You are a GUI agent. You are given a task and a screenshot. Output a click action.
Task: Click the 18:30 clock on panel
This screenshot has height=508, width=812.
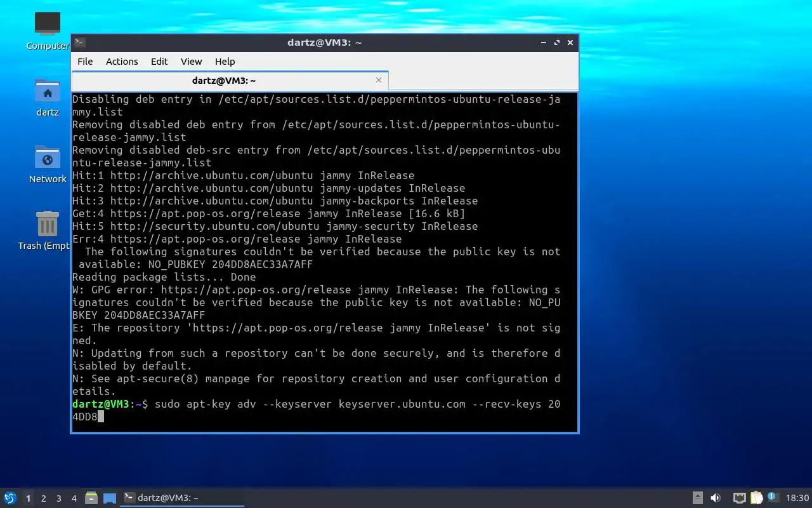point(797,498)
